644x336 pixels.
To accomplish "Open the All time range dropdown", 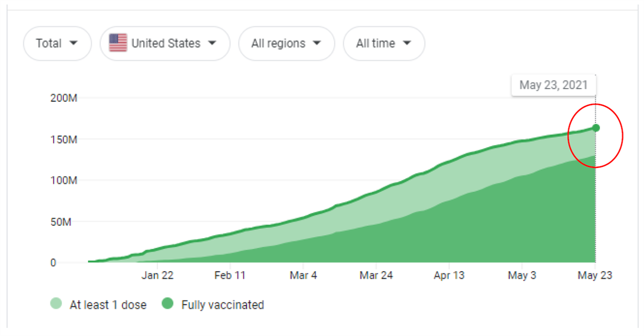I will [384, 43].
